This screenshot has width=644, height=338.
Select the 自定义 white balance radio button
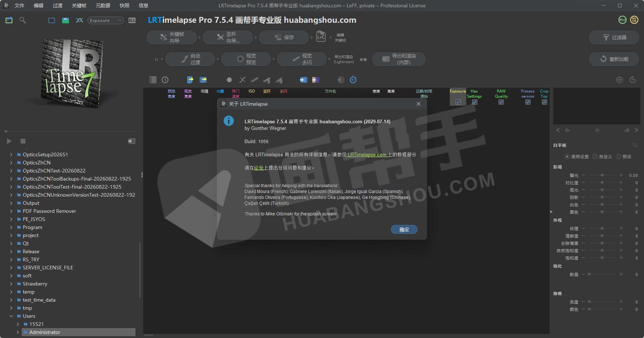pyautogui.click(x=595, y=157)
